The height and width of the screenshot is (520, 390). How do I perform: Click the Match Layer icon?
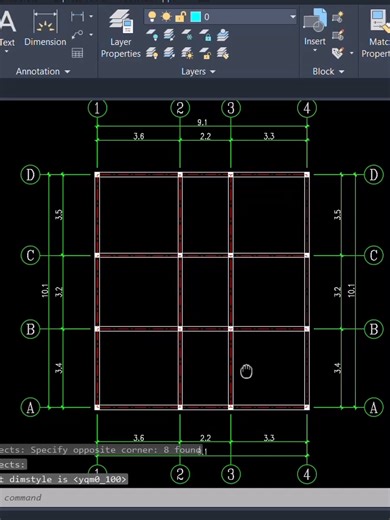[223, 53]
